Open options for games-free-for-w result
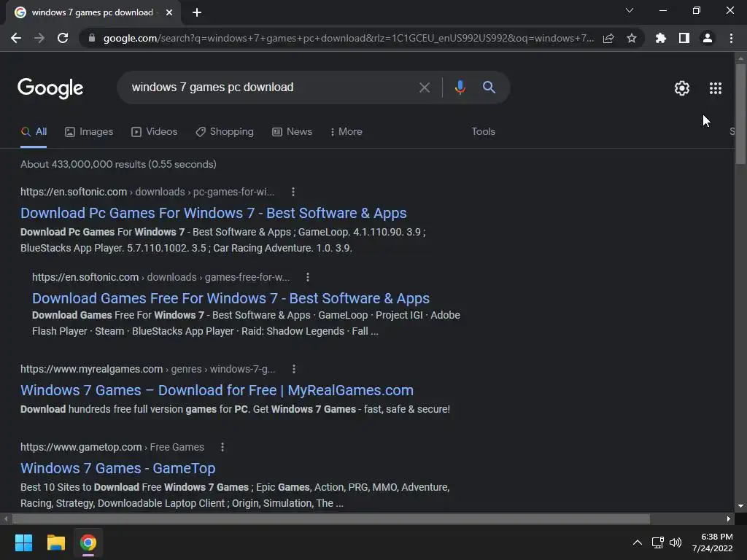The width and height of the screenshot is (747, 560). coord(308,277)
